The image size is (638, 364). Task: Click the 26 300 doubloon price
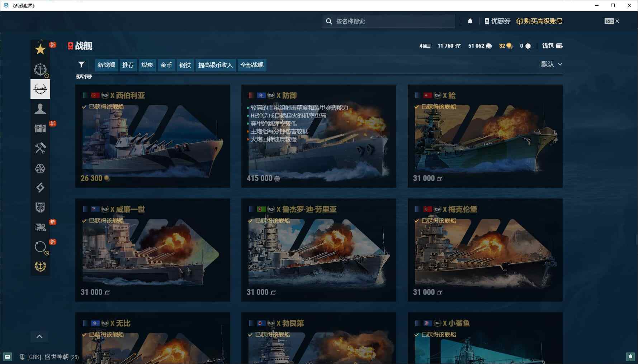coord(95,178)
